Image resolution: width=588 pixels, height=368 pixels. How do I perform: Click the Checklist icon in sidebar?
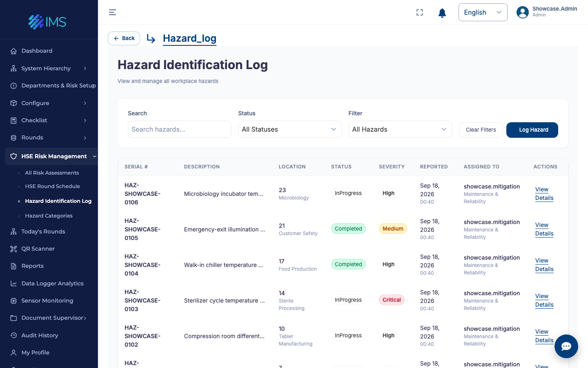[13, 120]
